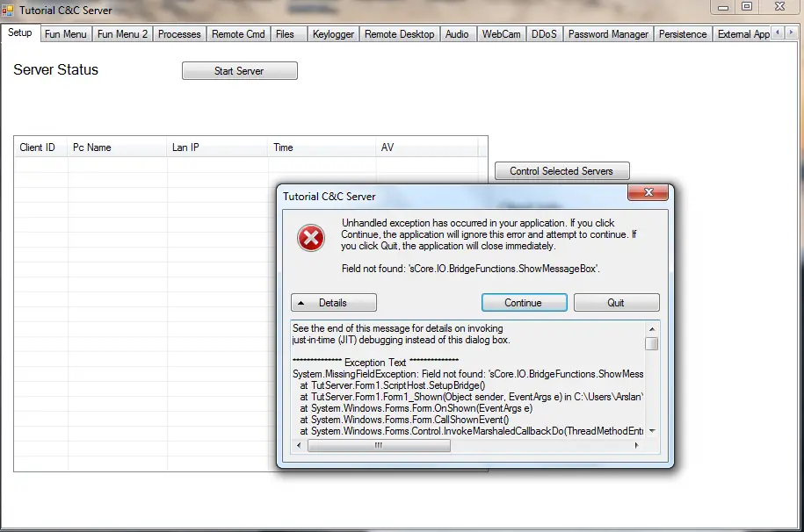Collapse the Details section
The height and width of the screenshot is (532, 804).
tap(334, 302)
